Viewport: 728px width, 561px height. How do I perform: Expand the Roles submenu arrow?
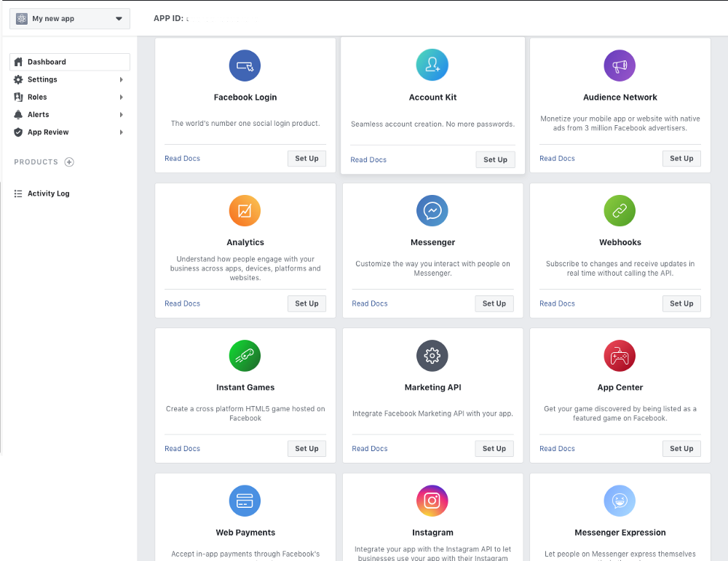tap(121, 97)
